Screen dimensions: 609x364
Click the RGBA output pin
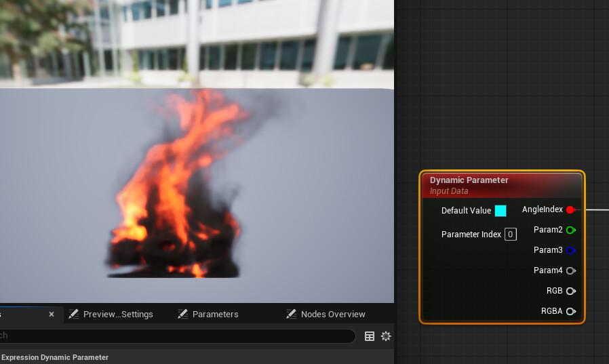click(x=570, y=312)
